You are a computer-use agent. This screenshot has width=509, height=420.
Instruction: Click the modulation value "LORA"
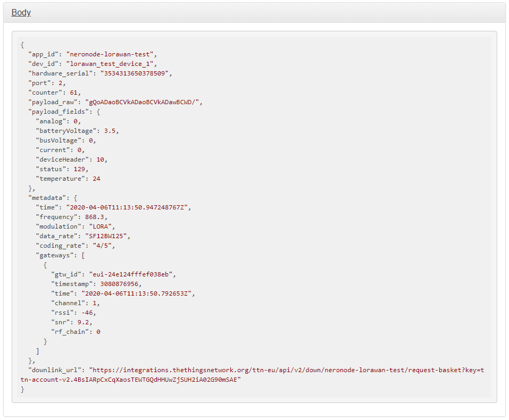click(x=100, y=226)
